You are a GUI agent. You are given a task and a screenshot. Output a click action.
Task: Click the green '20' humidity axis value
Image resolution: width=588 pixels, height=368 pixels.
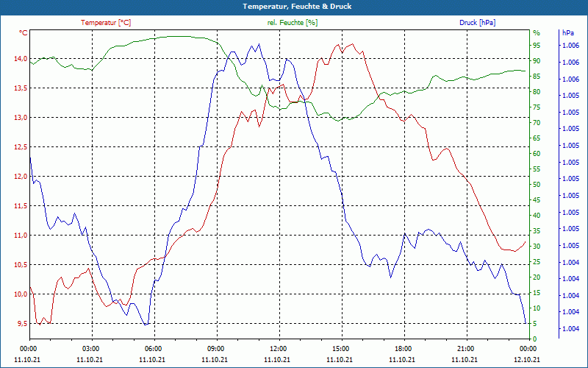[537, 277]
